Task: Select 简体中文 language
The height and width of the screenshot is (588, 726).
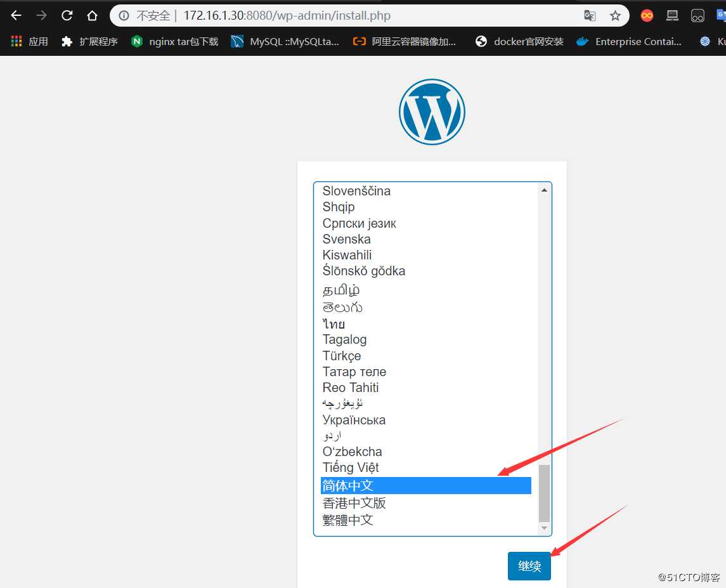Action: click(426, 486)
